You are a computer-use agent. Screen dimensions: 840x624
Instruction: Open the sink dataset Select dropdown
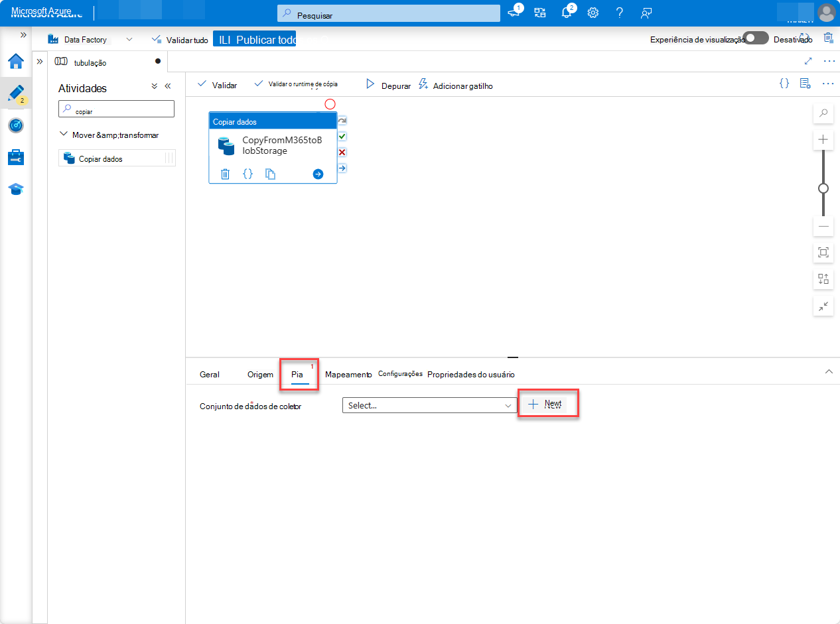click(429, 405)
